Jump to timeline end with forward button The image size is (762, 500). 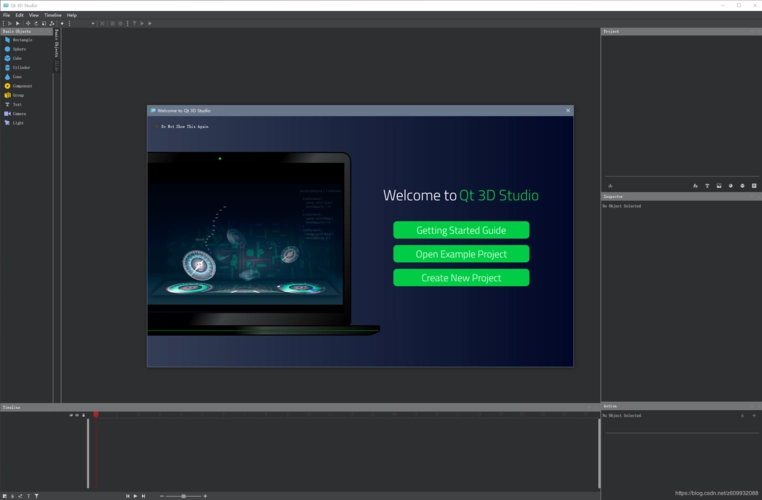[143, 496]
